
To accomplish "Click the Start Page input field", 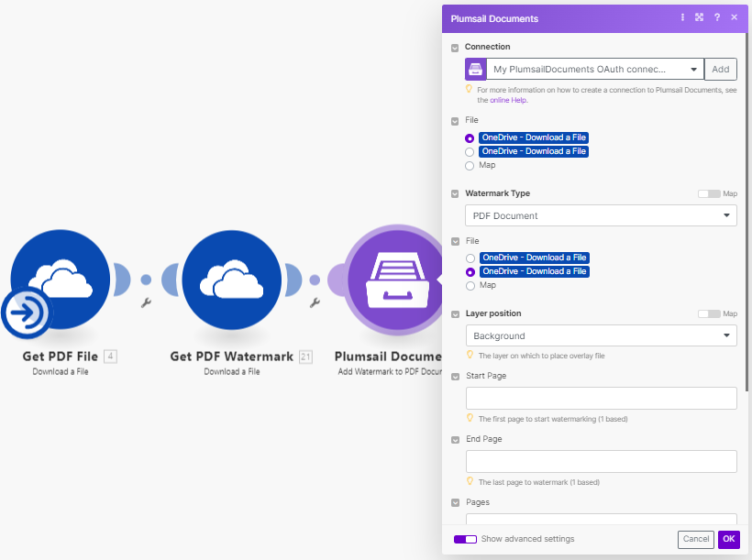I will pyautogui.click(x=602, y=398).
